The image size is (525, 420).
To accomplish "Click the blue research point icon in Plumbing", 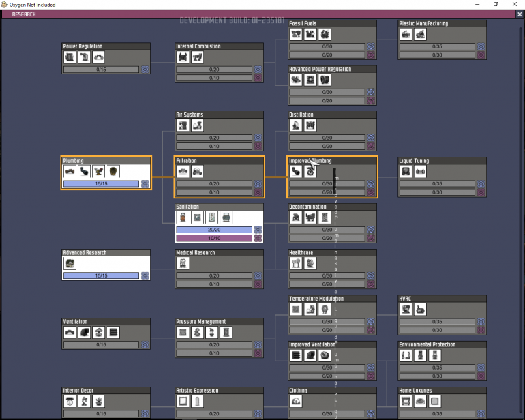I will [x=145, y=183].
